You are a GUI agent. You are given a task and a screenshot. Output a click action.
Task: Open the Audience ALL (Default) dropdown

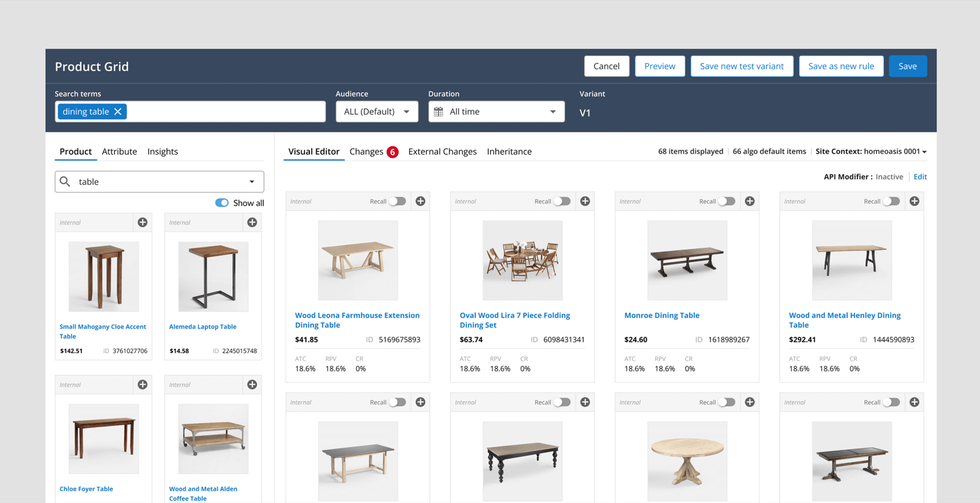pos(377,112)
